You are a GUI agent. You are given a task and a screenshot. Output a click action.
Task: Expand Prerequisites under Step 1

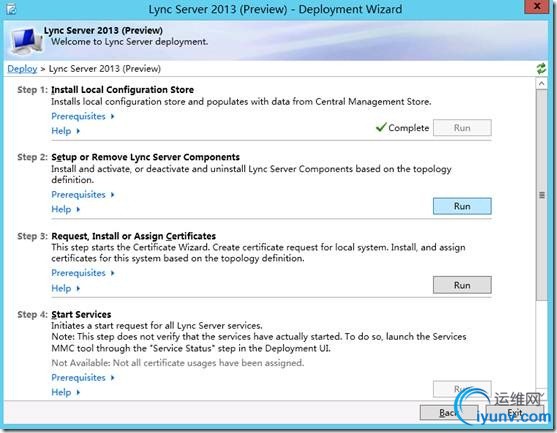click(x=83, y=117)
